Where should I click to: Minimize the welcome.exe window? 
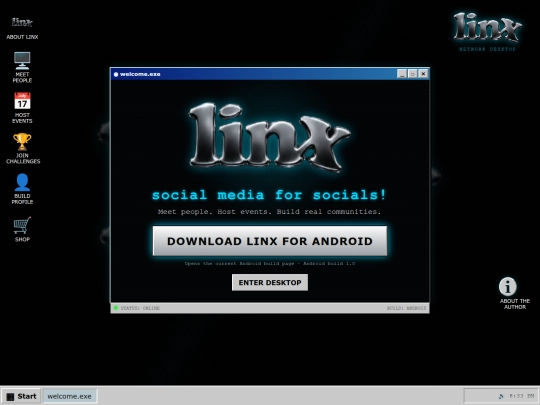(402, 74)
